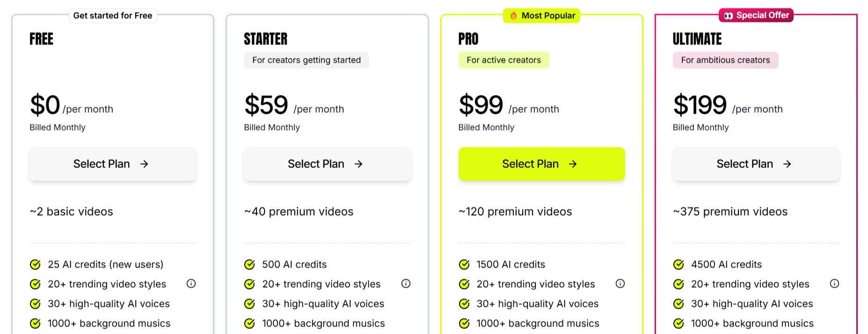Select the Free plan
The height and width of the screenshot is (334, 868).
coord(112,164)
